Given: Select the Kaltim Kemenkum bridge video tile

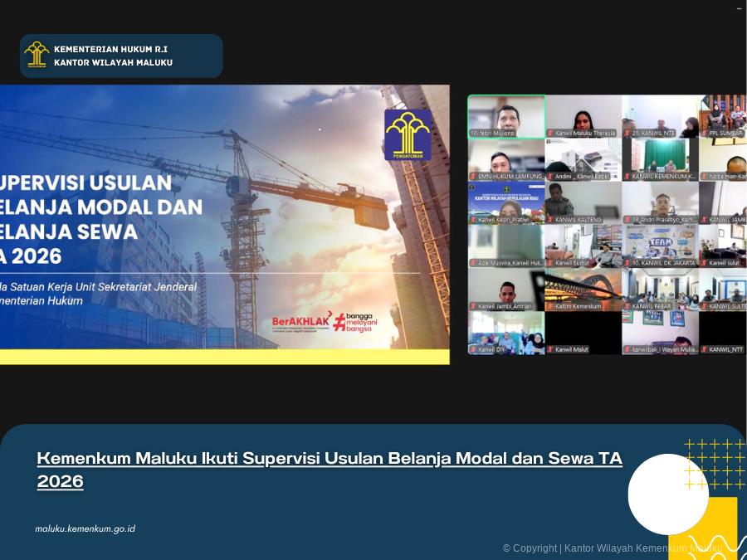Looking at the screenshot, I should pos(583,289).
